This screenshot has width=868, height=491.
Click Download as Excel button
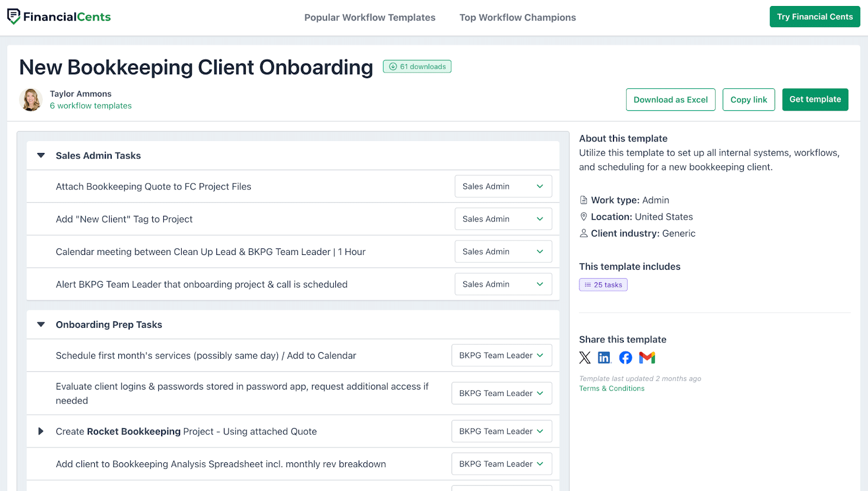tap(671, 100)
